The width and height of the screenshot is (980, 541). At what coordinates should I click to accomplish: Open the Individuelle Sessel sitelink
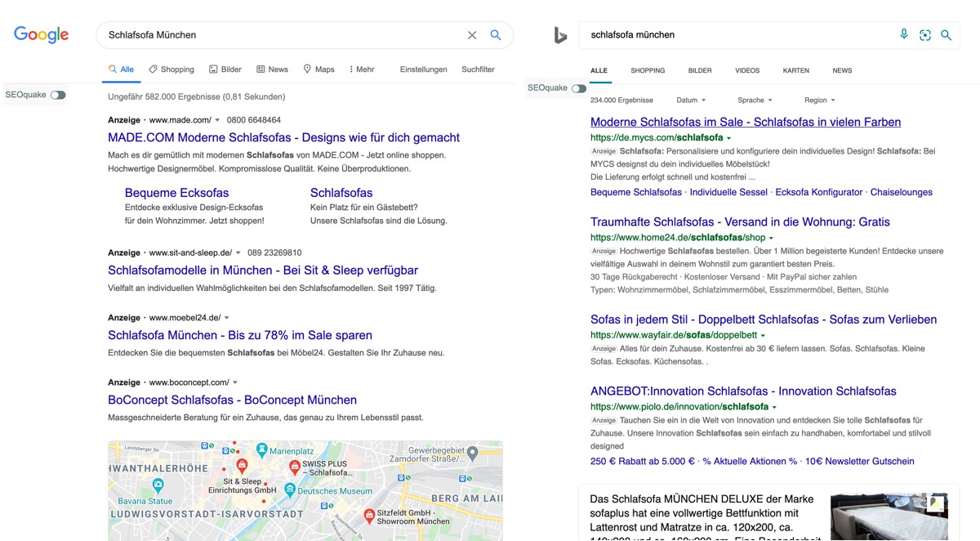coord(728,192)
